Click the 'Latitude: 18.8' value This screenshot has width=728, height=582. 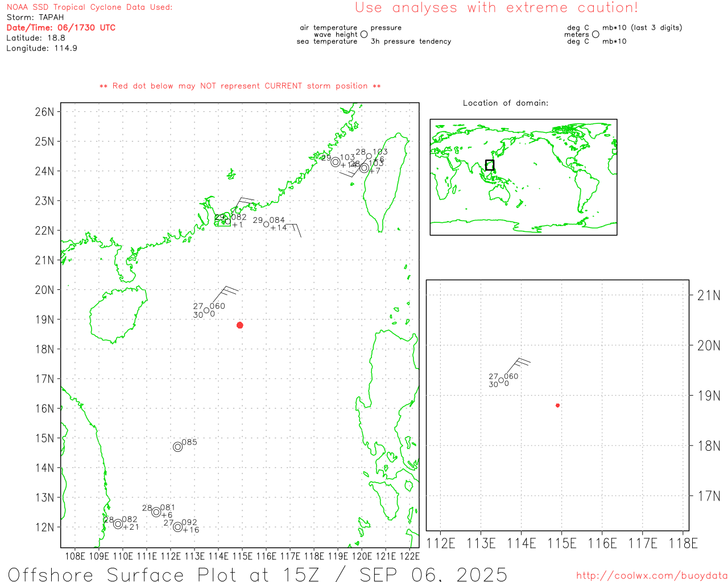(36, 38)
